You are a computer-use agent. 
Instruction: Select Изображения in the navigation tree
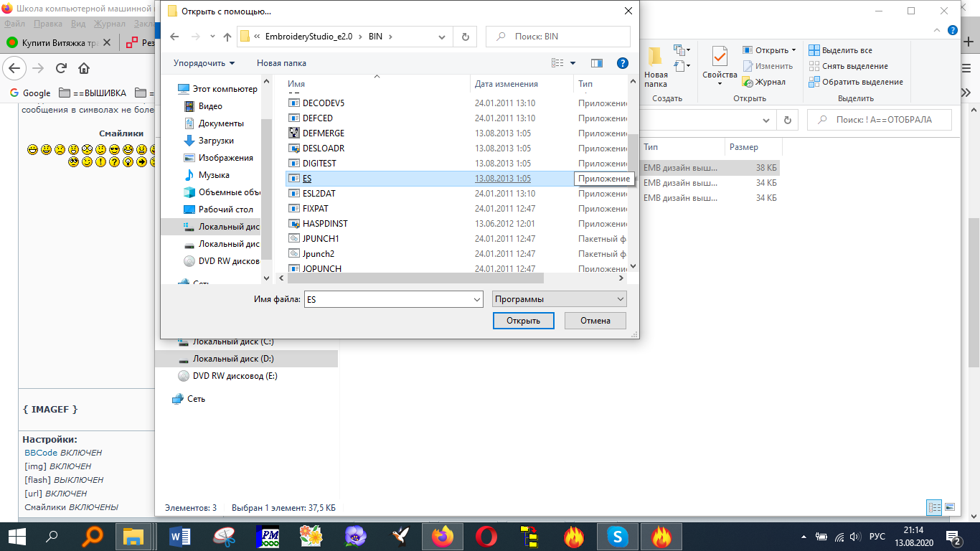coord(218,158)
